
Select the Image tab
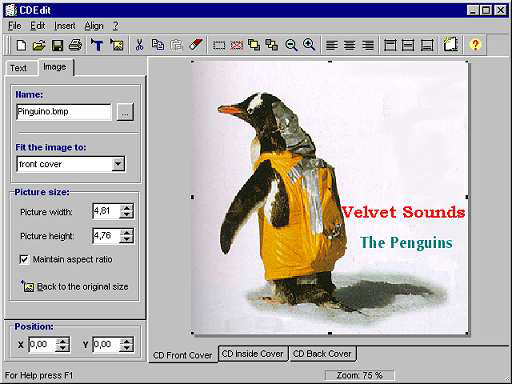coord(55,67)
